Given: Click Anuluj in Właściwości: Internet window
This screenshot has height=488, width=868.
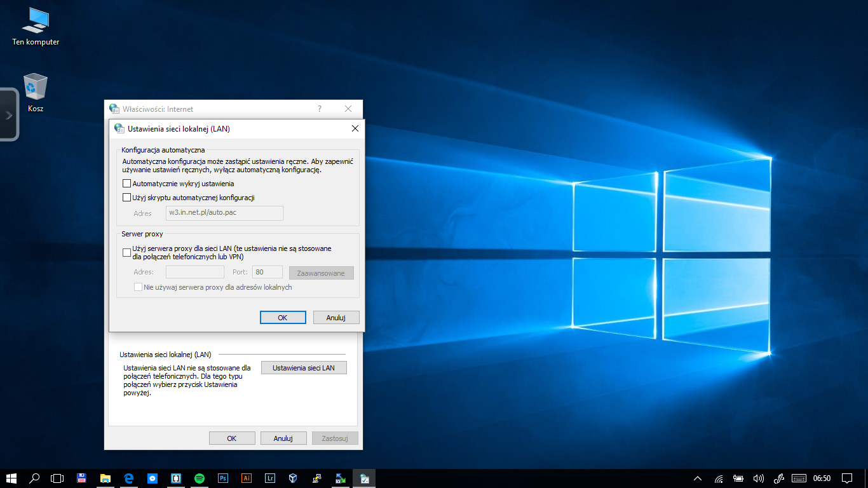Looking at the screenshot, I should (x=283, y=438).
